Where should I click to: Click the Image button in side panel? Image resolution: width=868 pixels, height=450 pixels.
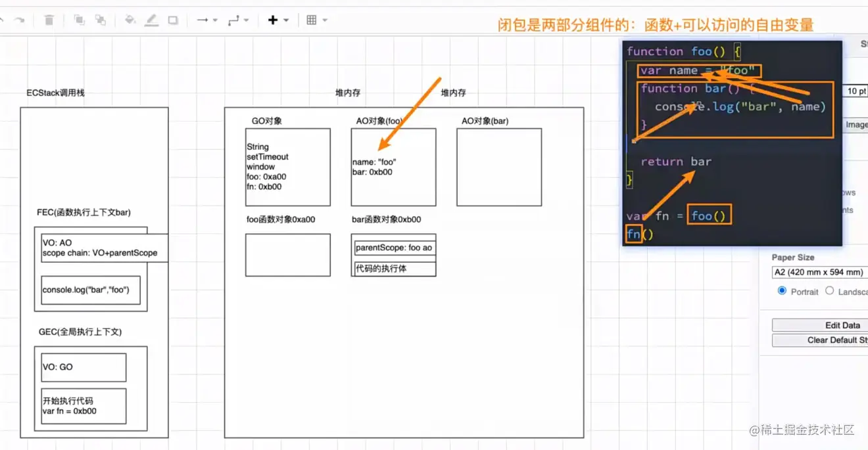tap(856, 125)
